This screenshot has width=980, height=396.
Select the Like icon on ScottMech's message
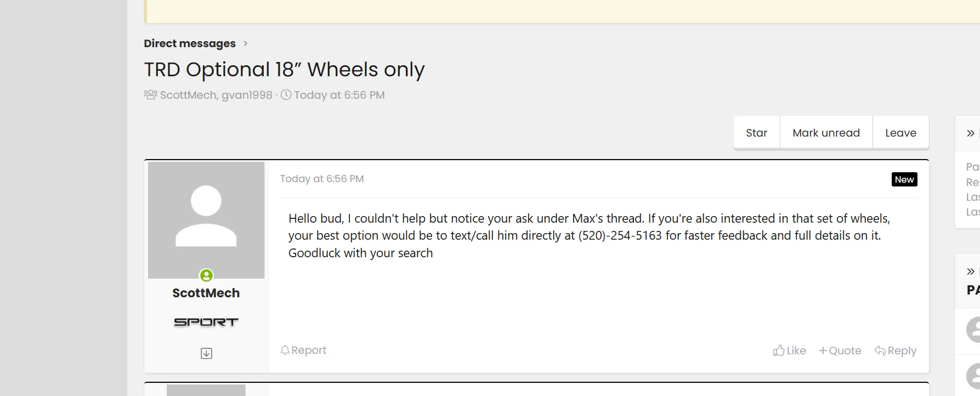point(779,350)
